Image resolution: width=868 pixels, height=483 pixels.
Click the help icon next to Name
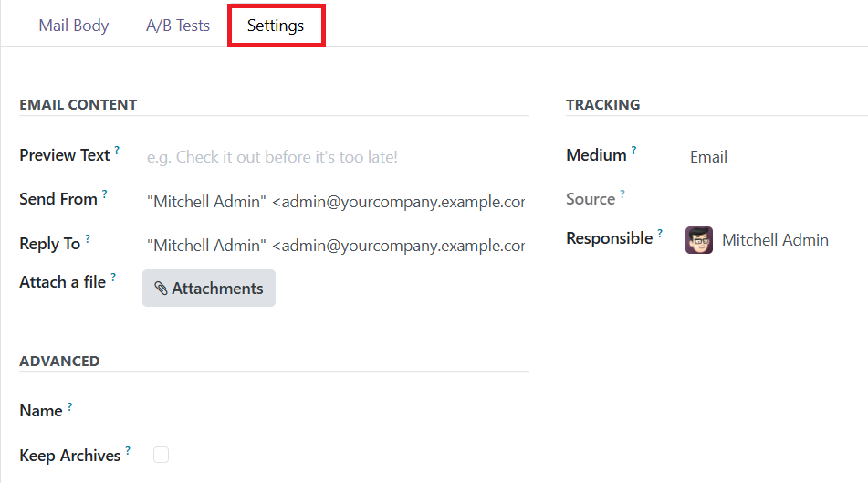point(69,407)
